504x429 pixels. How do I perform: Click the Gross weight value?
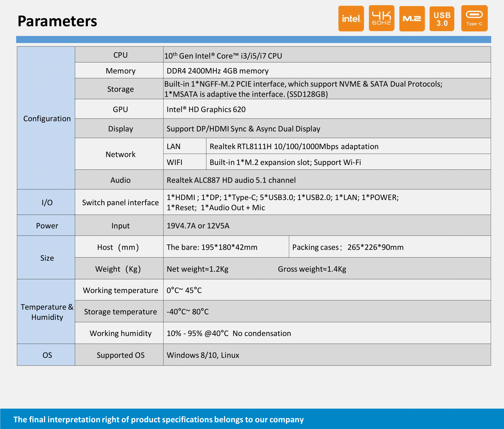point(312,269)
